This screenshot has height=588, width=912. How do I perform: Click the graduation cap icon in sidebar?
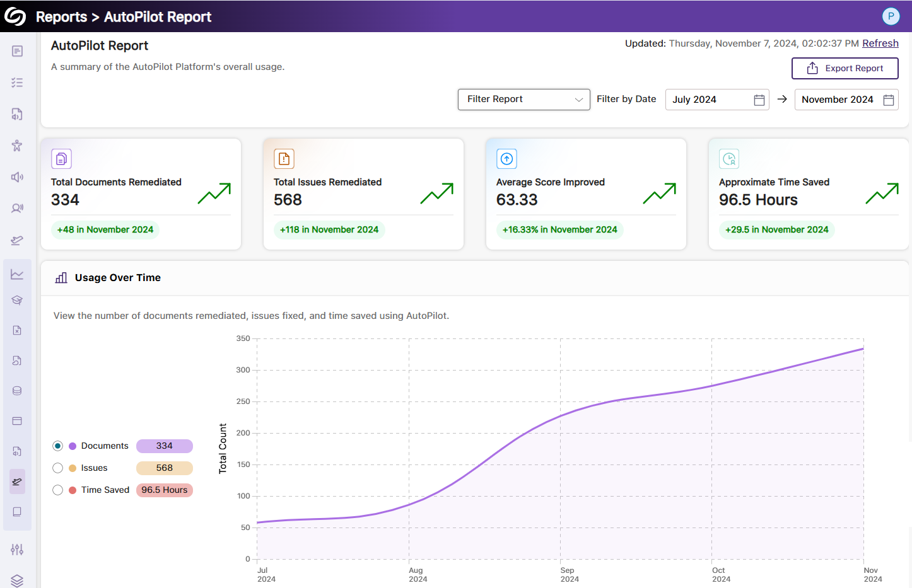[x=17, y=300]
